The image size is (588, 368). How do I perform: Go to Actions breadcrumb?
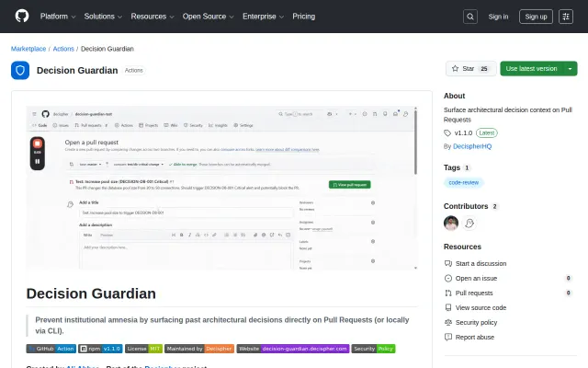63,49
